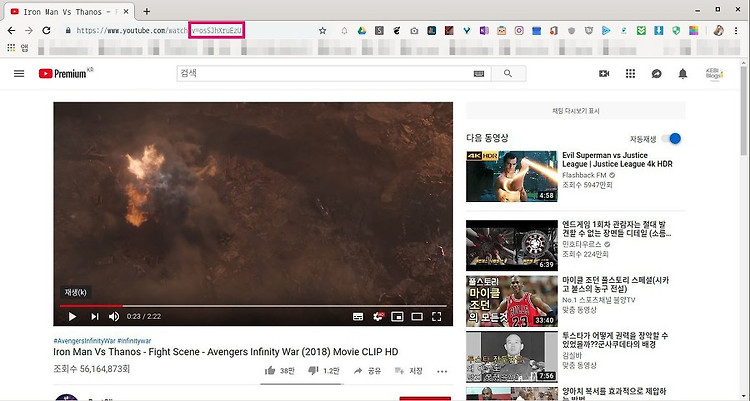Reload the page
The image size is (750, 401).
pos(46,31)
